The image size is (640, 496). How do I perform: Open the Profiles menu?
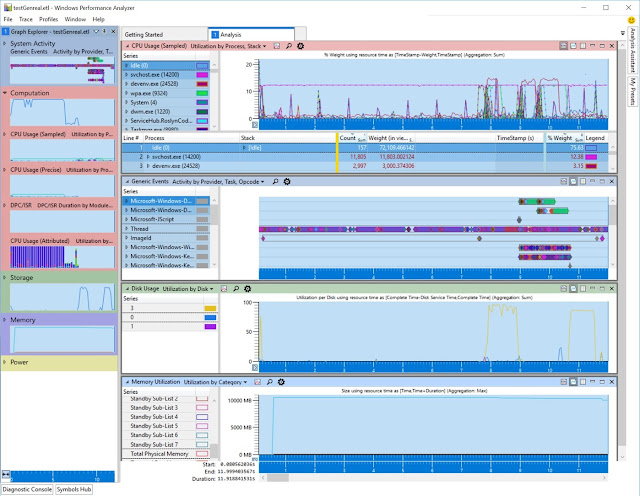[x=49, y=19]
